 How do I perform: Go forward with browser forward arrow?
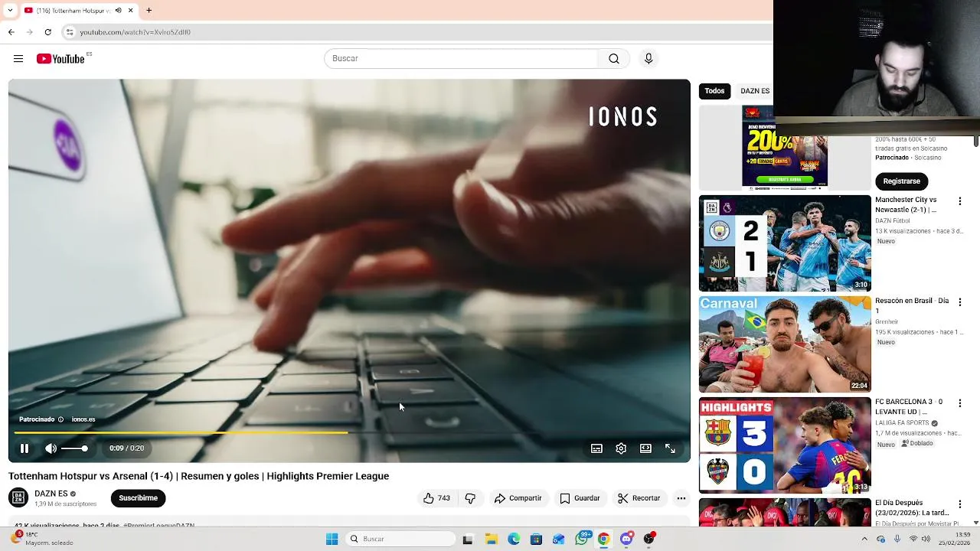tap(29, 32)
